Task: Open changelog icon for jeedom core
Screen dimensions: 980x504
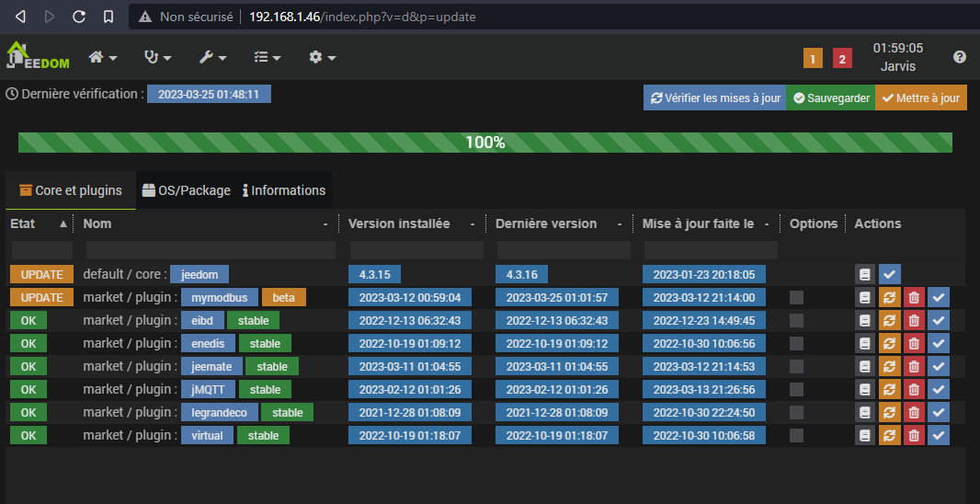Action: coord(865,274)
